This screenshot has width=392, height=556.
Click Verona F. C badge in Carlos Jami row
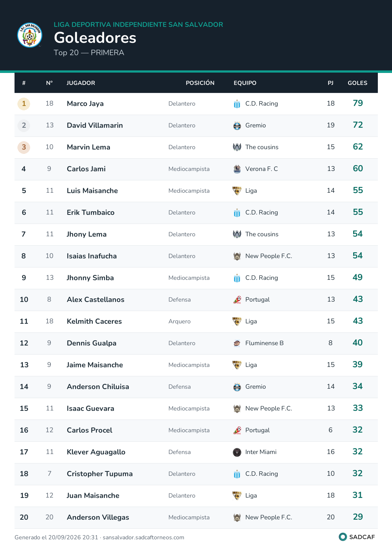coord(237,169)
